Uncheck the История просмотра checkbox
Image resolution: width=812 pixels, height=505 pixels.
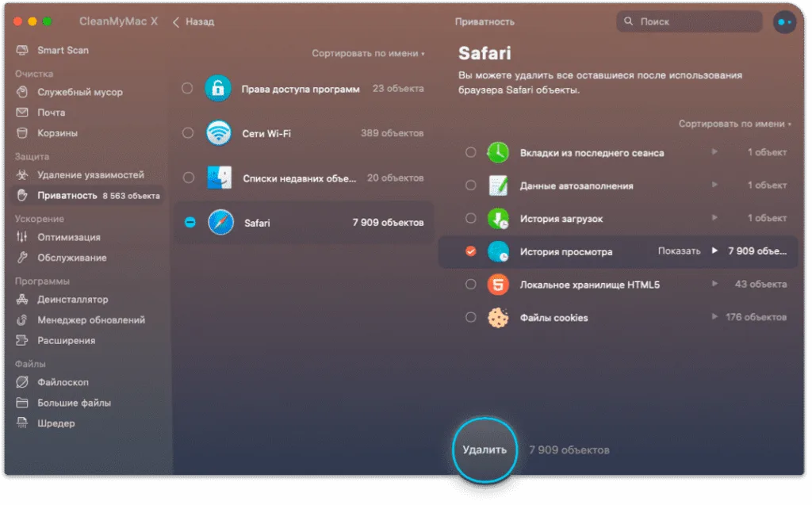coord(471,251)
